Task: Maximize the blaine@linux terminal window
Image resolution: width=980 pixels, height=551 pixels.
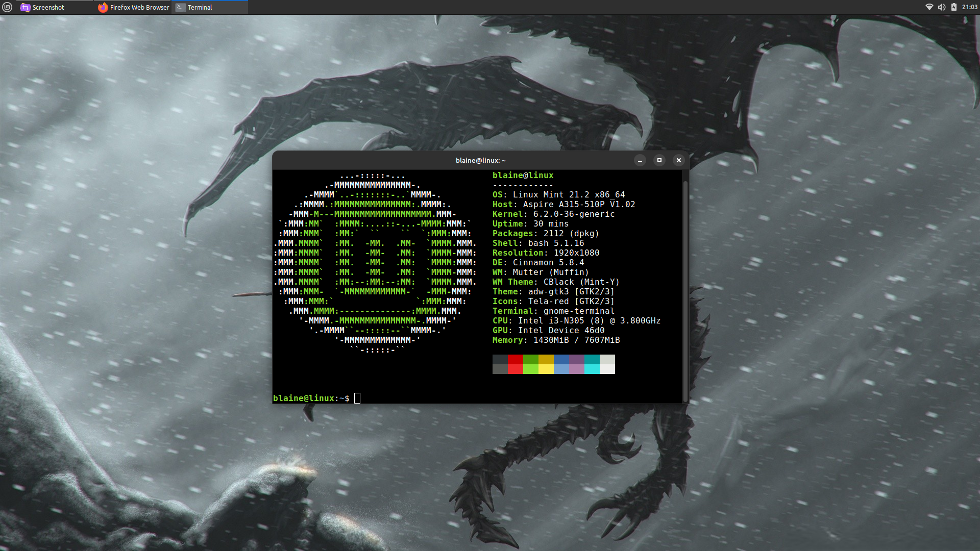Action: [659, 160]
